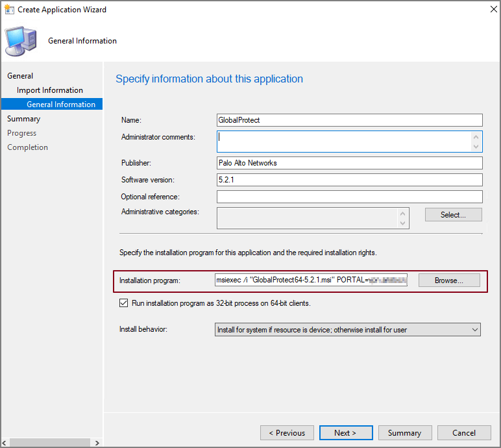Open the Install behavior dropdown

click(348, 330)
